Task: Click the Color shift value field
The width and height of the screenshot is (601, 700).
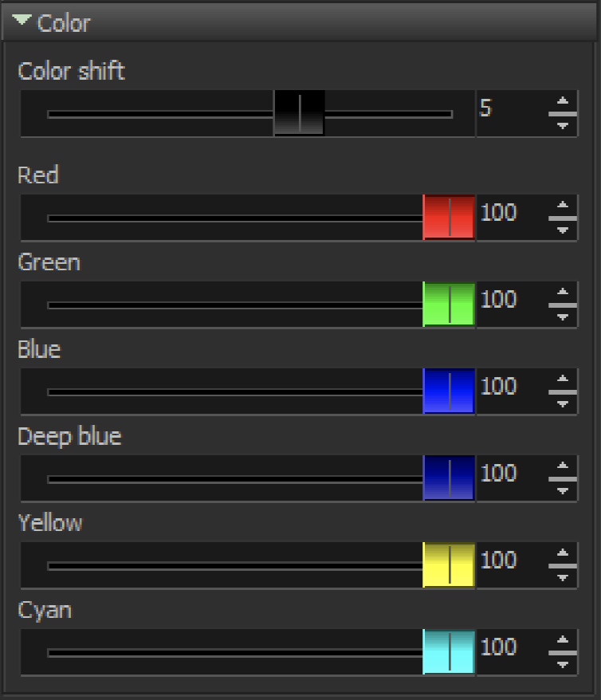Action: 513,113
